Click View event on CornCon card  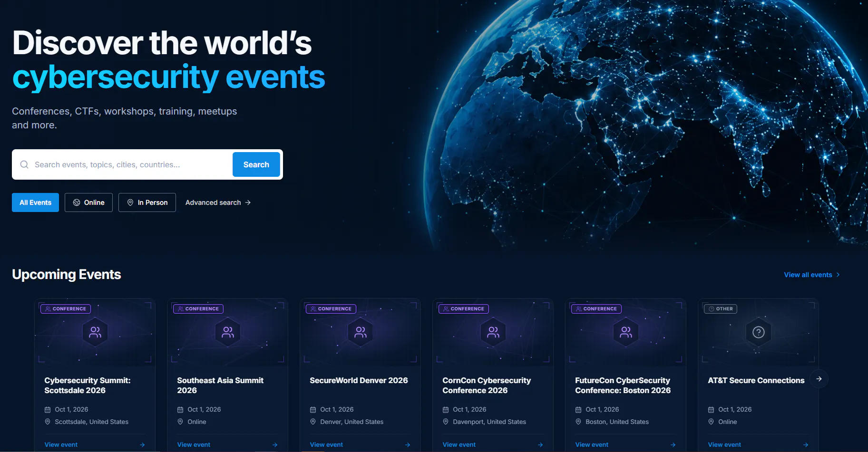pos(459,445)
